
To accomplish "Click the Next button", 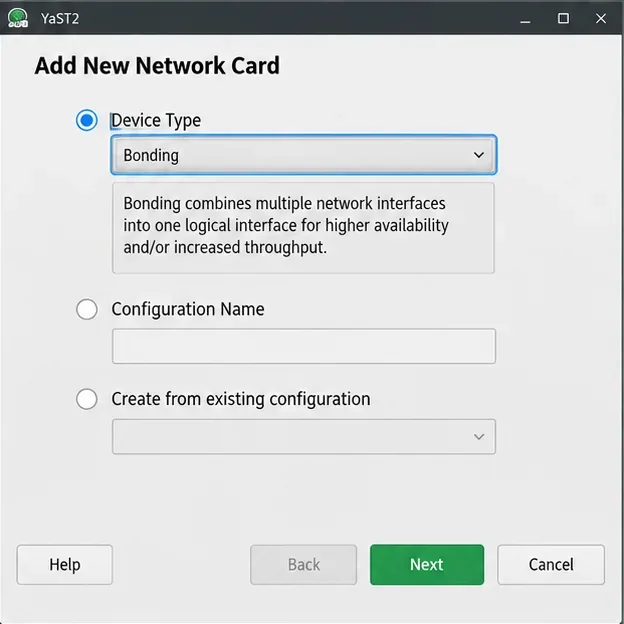I will pyautogui.click(x=427, y=565).
